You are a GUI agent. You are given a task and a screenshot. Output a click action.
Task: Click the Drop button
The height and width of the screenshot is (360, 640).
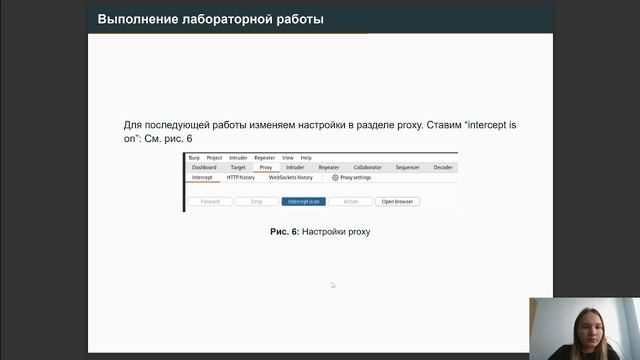(257, 202)
